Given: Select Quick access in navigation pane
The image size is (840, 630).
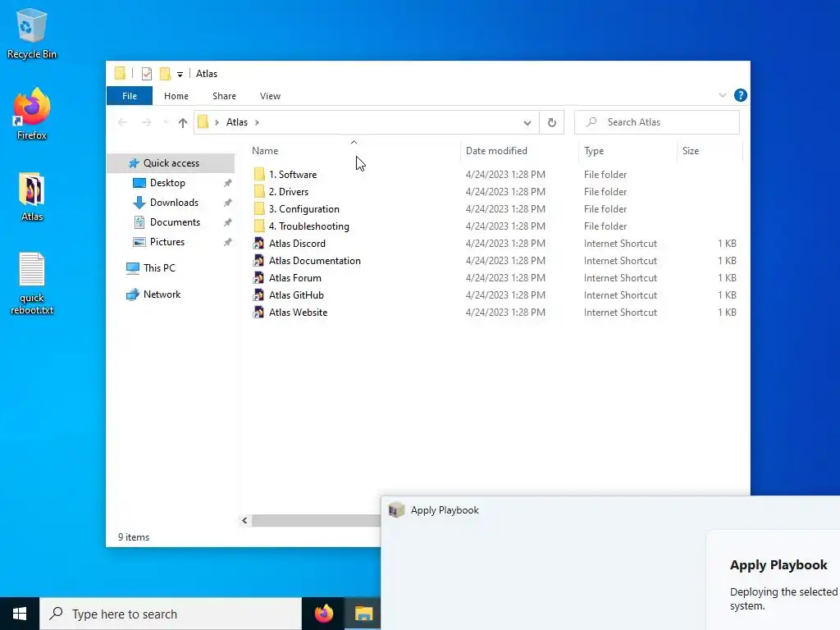Looking at the screenshot, I should 171,163.
